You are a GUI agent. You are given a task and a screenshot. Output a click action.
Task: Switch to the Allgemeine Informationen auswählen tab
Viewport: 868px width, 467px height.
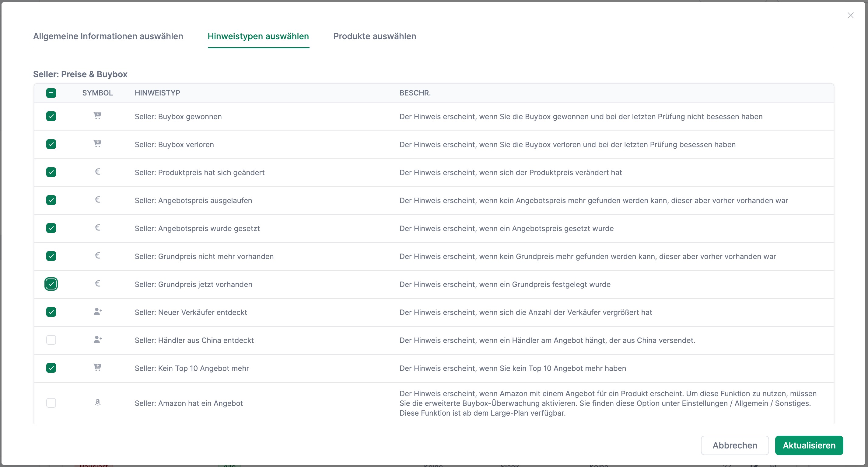[108, 36]
